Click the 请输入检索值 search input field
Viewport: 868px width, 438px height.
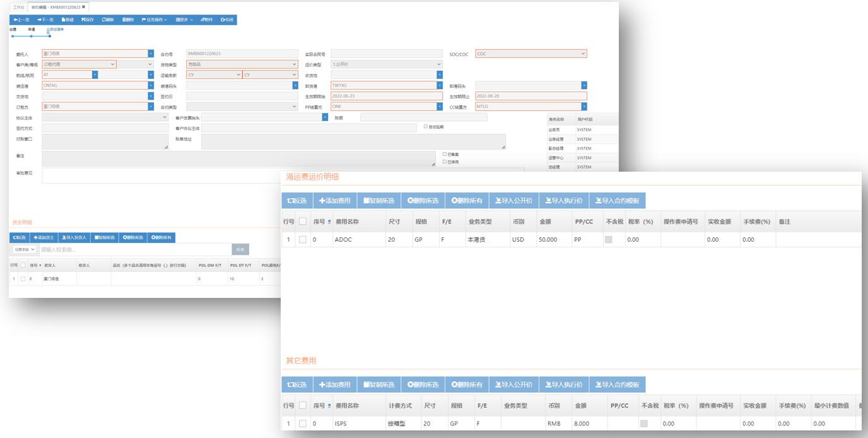[x=134, y=249]
